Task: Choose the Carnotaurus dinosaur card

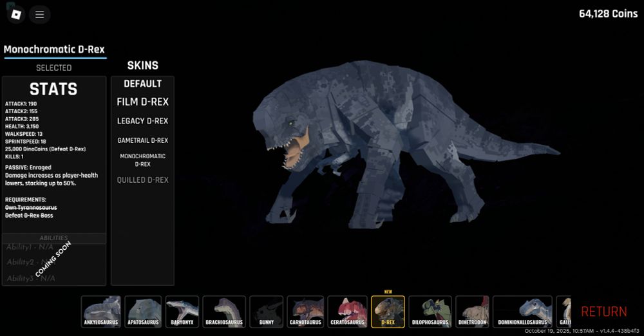Action: coord(305,312)
